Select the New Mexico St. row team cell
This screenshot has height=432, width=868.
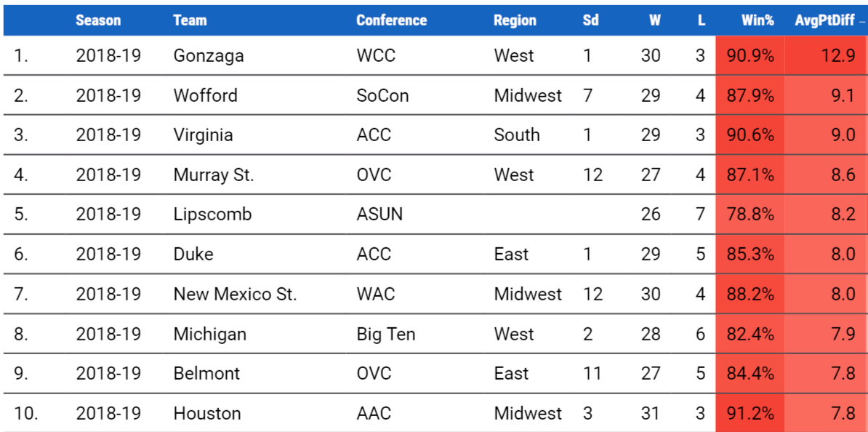point(236,294)
